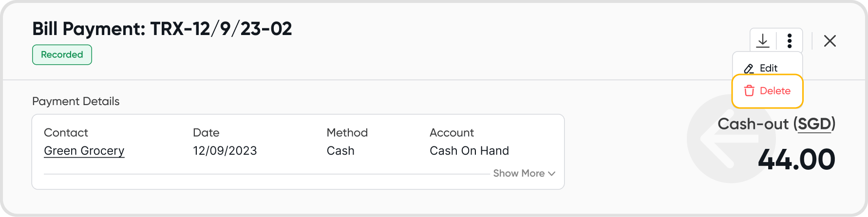Click the Cash-out label text
Screen dimensions: 868x217
[753, 124]
